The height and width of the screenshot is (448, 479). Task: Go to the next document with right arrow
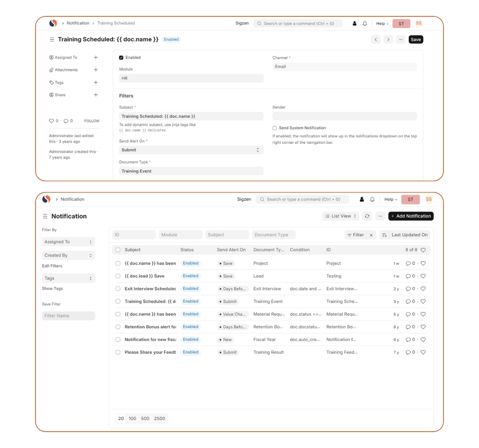coord(388,40)
